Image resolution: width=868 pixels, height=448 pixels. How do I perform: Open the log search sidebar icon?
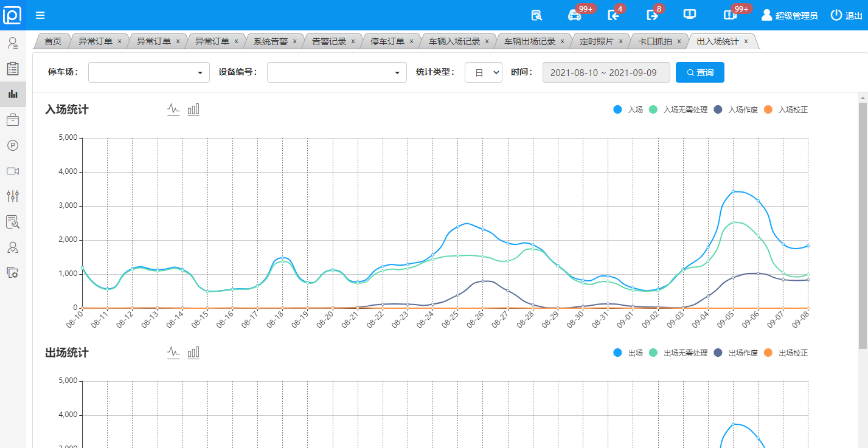click(x=13, y=222)
